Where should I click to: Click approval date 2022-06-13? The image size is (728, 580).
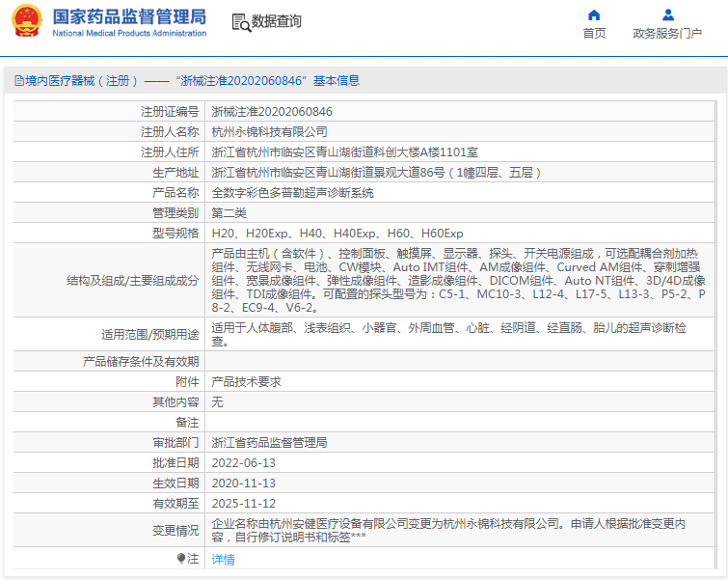[244, 463]
